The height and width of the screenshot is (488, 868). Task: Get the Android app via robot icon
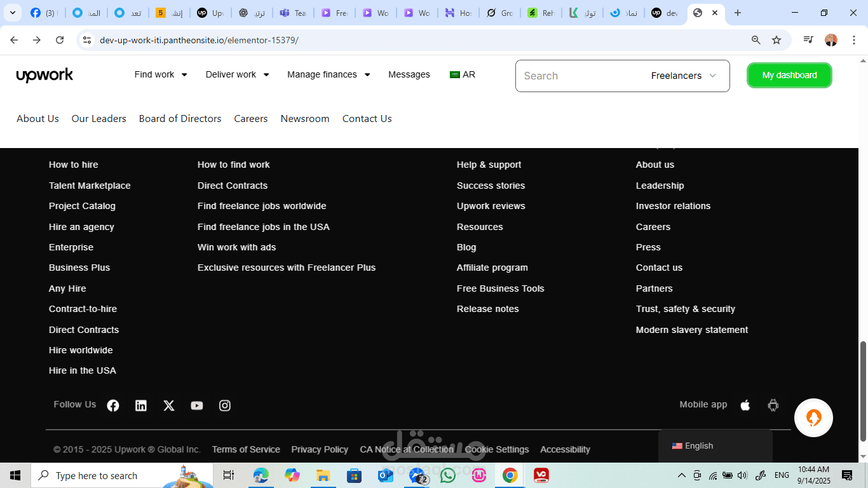(773, 405)
